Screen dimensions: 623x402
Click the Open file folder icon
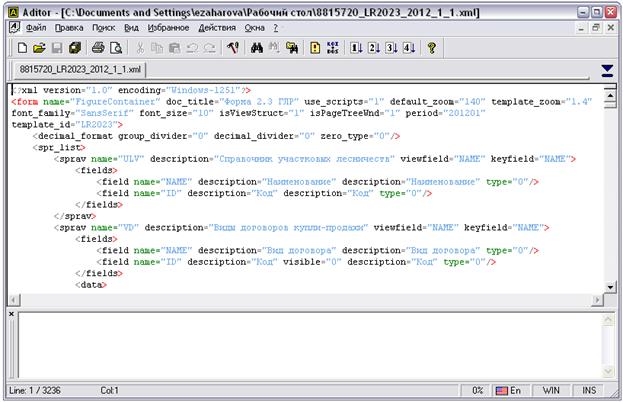[39, 47]
